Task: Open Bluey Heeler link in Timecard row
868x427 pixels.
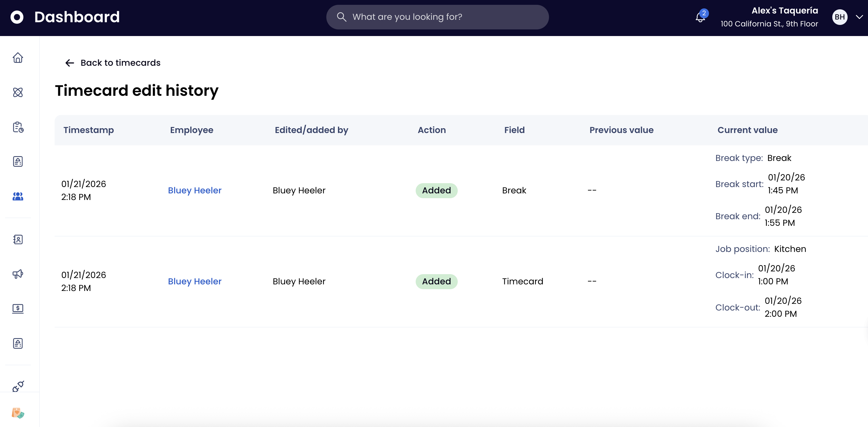Action: click(194, 281)
